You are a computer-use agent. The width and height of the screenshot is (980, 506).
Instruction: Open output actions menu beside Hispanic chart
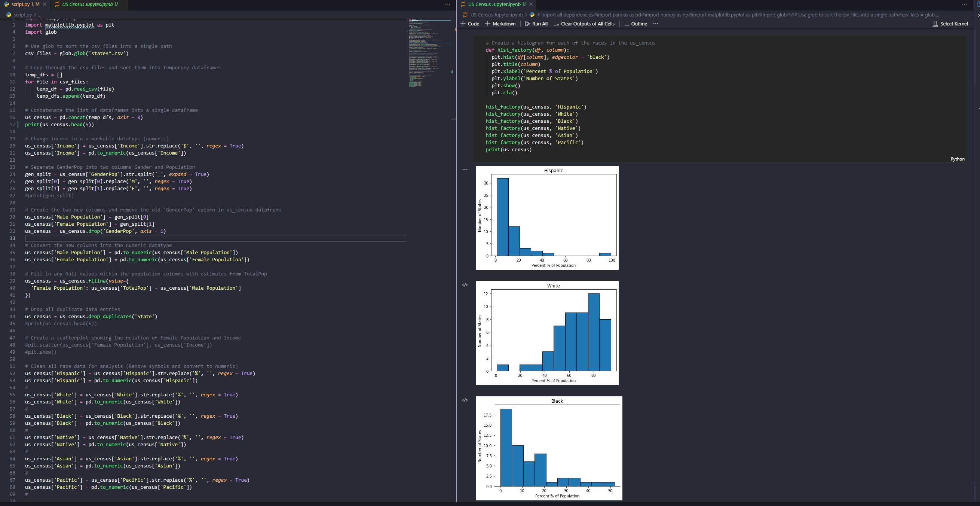click(x=465, y=170)
